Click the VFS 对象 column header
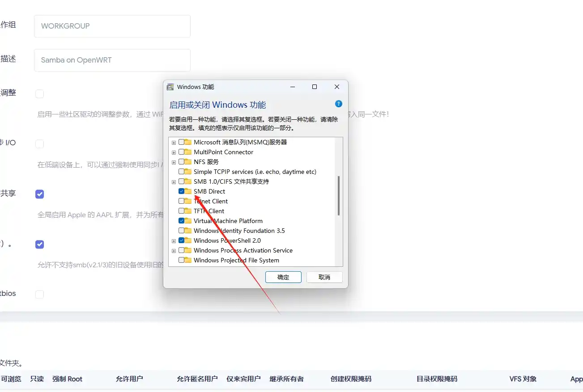Screen dimensions: 583x392 click(523, 379)
